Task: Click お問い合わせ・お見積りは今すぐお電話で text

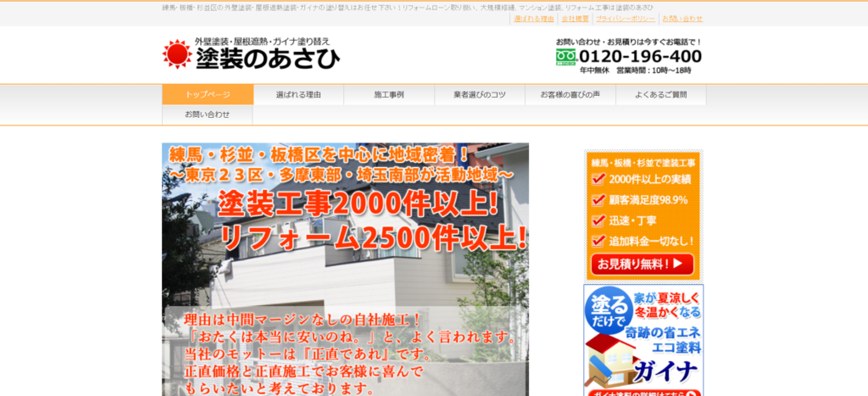Action: click(629, 42)
